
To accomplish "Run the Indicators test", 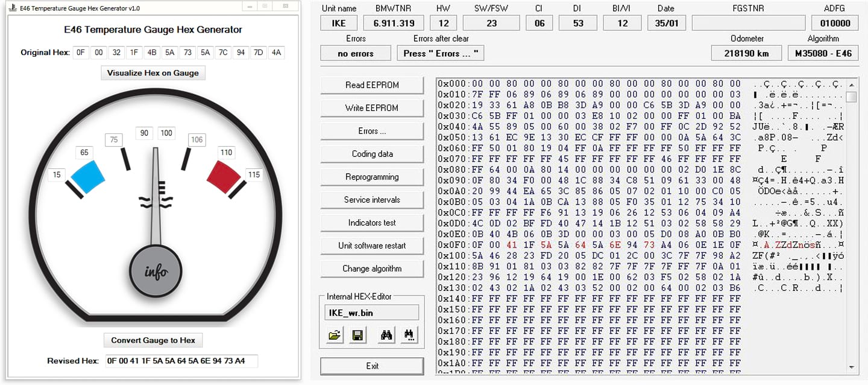I will pos(372,222).
